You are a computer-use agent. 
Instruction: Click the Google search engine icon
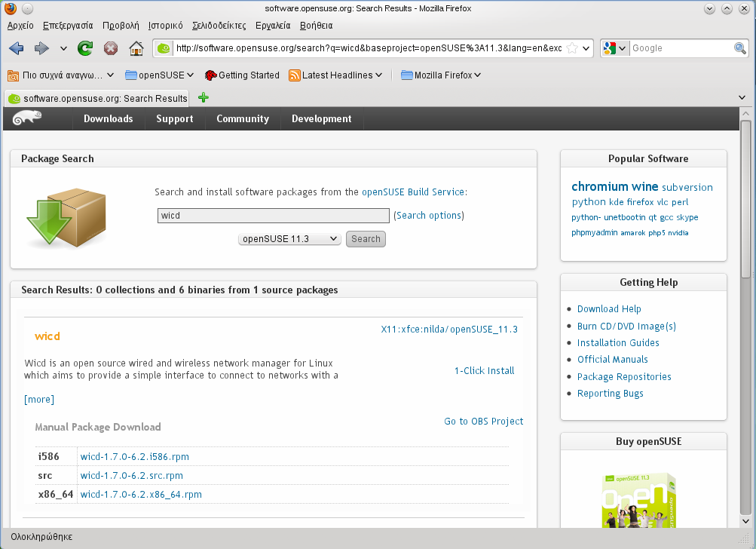pos(610,48)
